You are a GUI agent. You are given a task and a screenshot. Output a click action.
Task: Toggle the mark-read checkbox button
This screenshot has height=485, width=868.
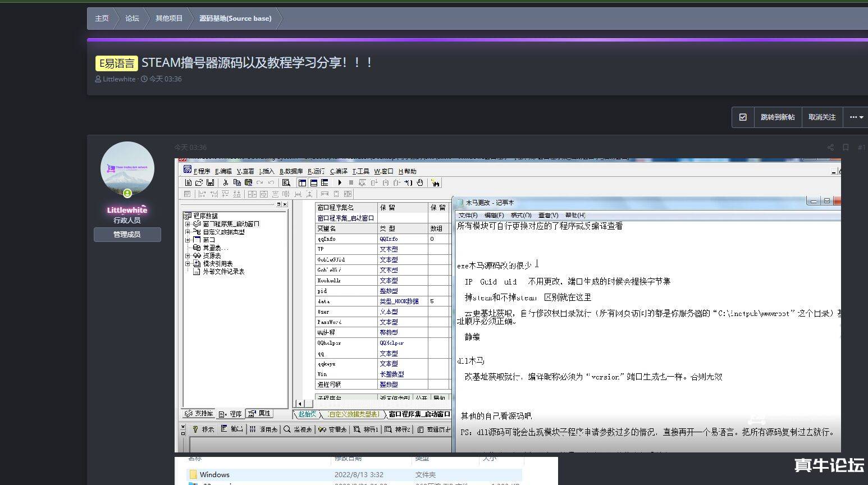coord(743,117)
